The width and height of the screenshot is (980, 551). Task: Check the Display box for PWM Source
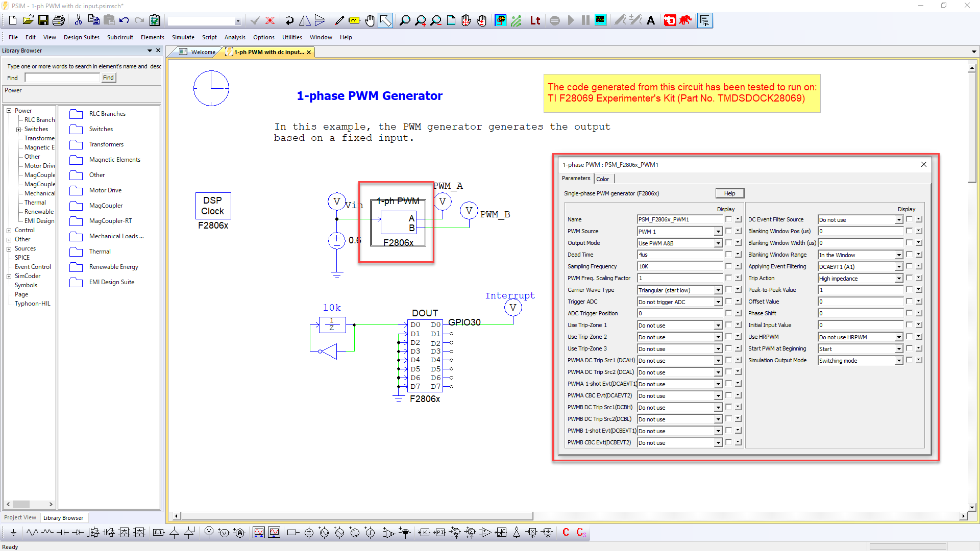[728, 231]
